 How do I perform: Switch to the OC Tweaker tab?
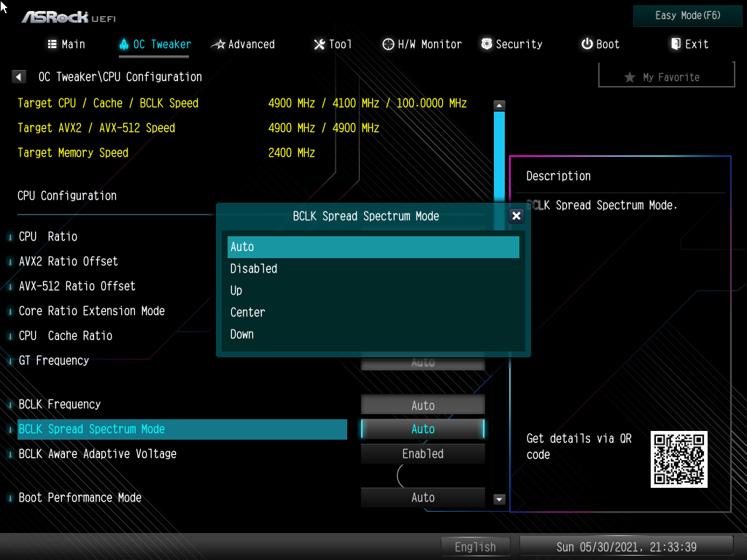(155, 44)
